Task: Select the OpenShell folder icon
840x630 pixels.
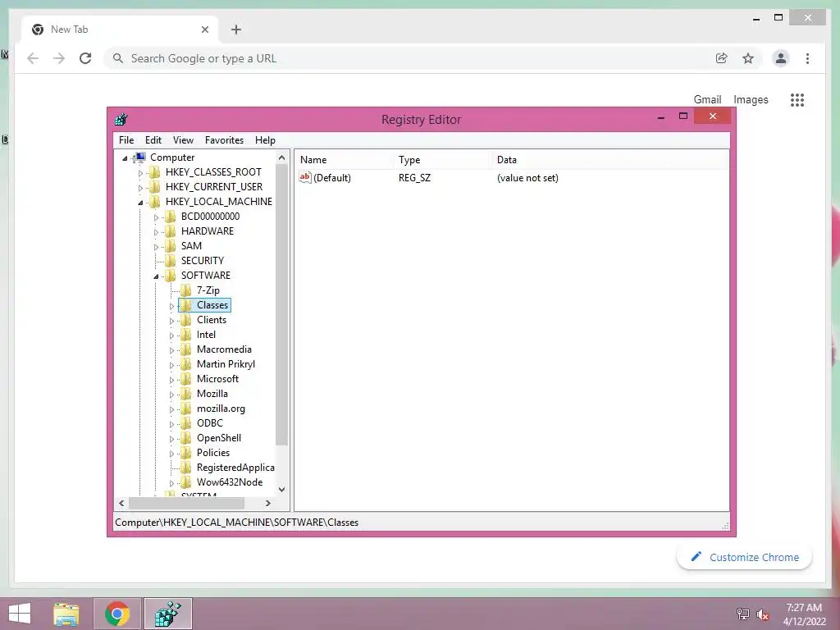Action: (x=186, y=438)
